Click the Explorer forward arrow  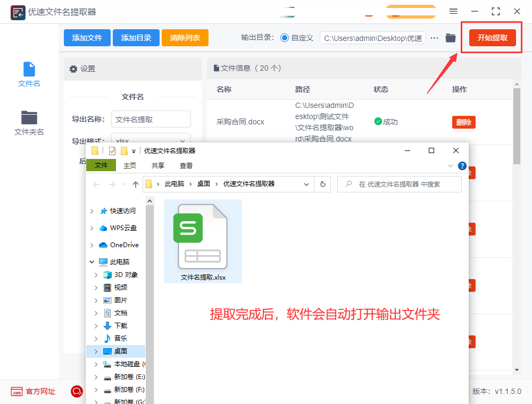(112, 184)
